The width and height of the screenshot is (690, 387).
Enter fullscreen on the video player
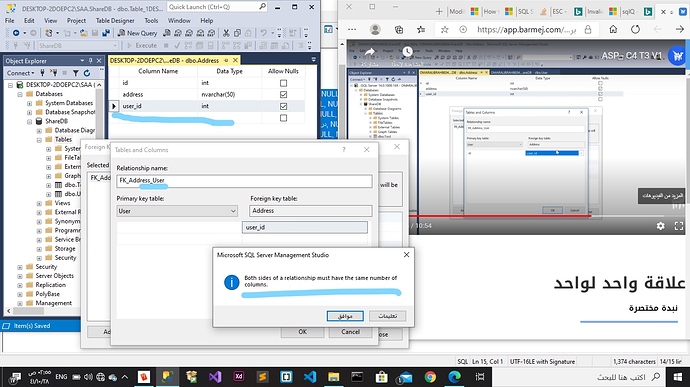pos(679,226)
